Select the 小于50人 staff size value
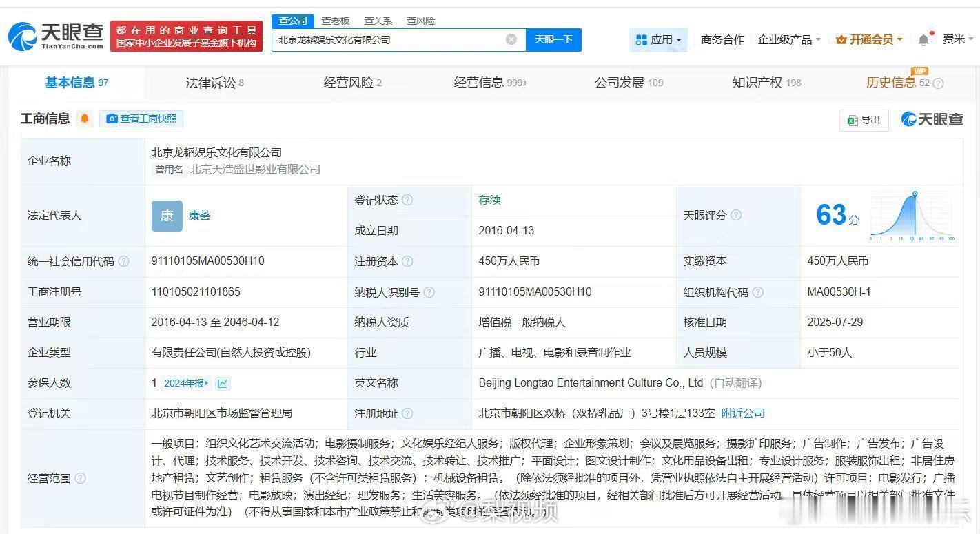 (829, 353)
